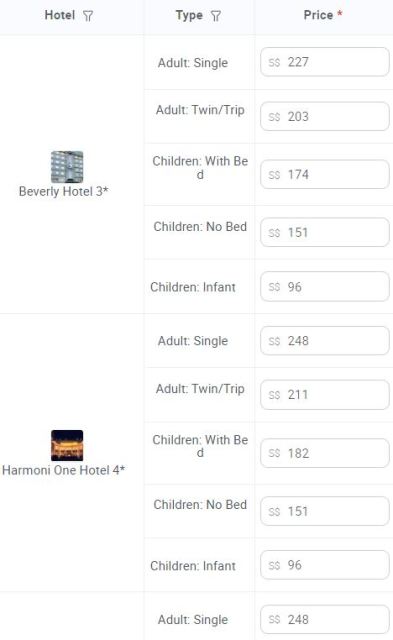Edit Harmoni One Adult Twin/Trip price 211
This screenshot has height=640, width=393.
tap(325, 395)
